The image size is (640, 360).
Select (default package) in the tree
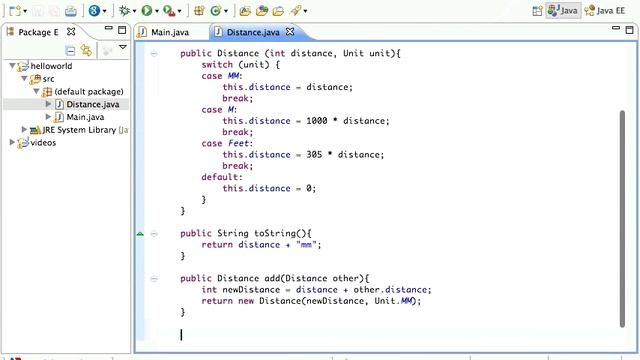click(x=89, y=91)
